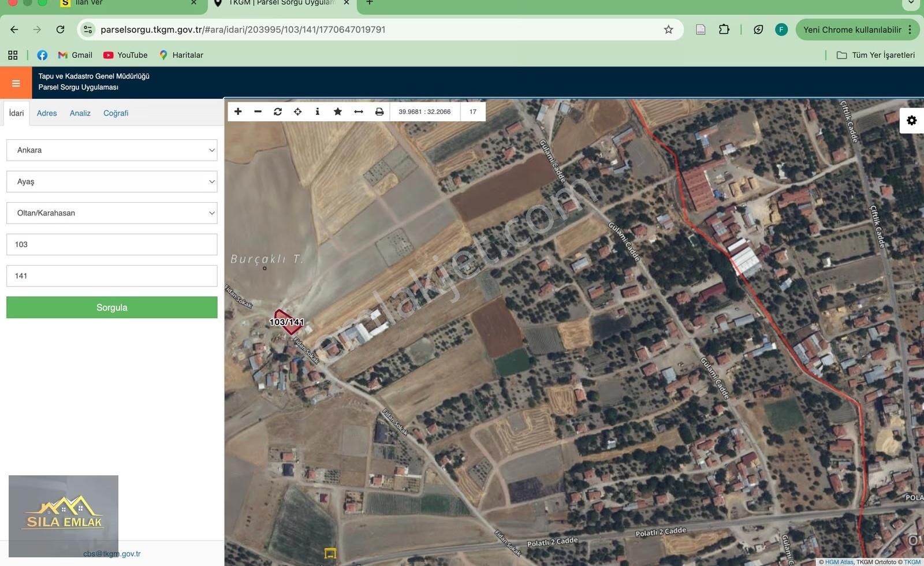This screenshot has width=924, height=566.
Task: Open the map settings gear
Action: pyautogui.click(x=911, y=120)
